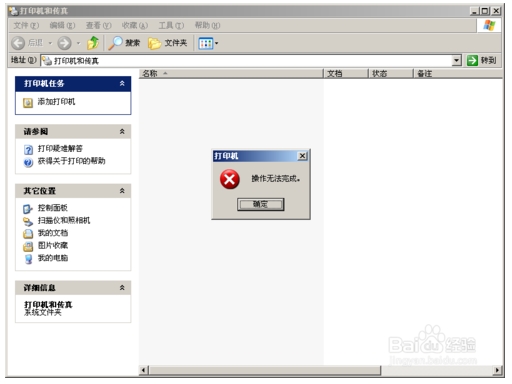
Task: Click the Back arrow icon
Action: point(18,43)
